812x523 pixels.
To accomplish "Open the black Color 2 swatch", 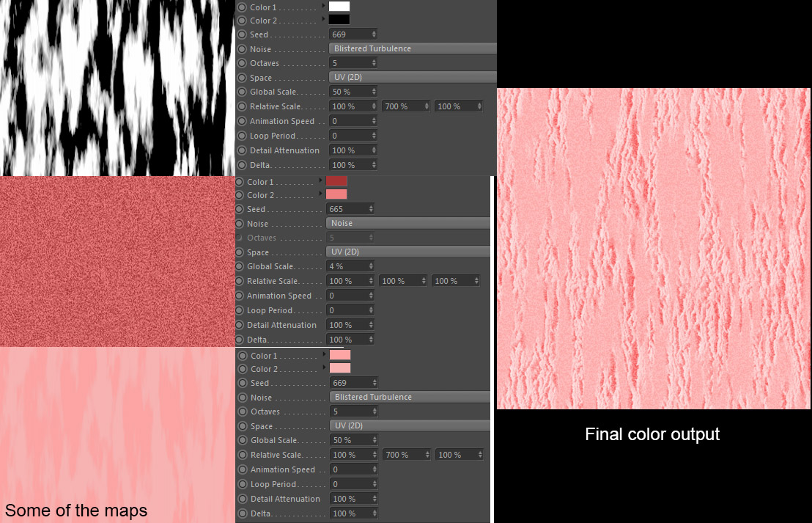I will [340, 20].
